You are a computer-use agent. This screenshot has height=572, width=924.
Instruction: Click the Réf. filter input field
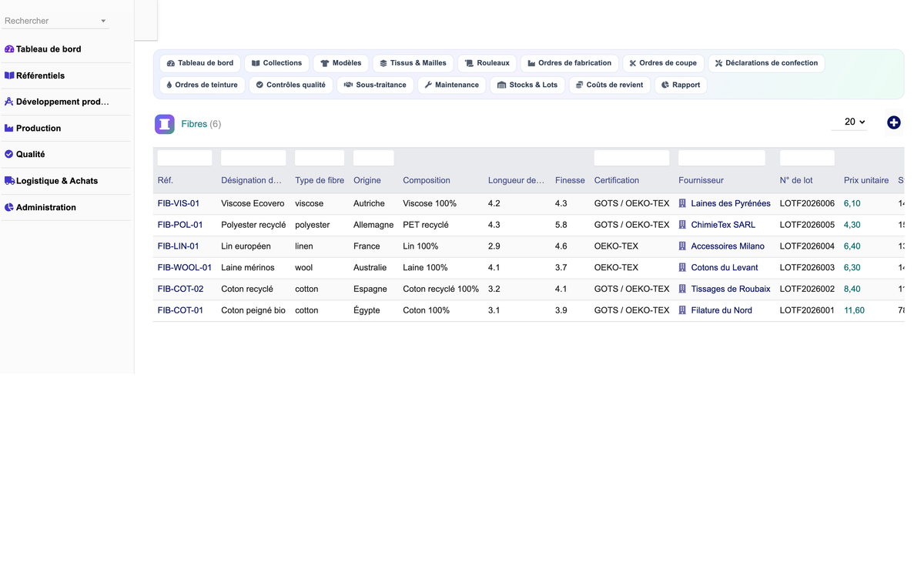coord(185,158)
